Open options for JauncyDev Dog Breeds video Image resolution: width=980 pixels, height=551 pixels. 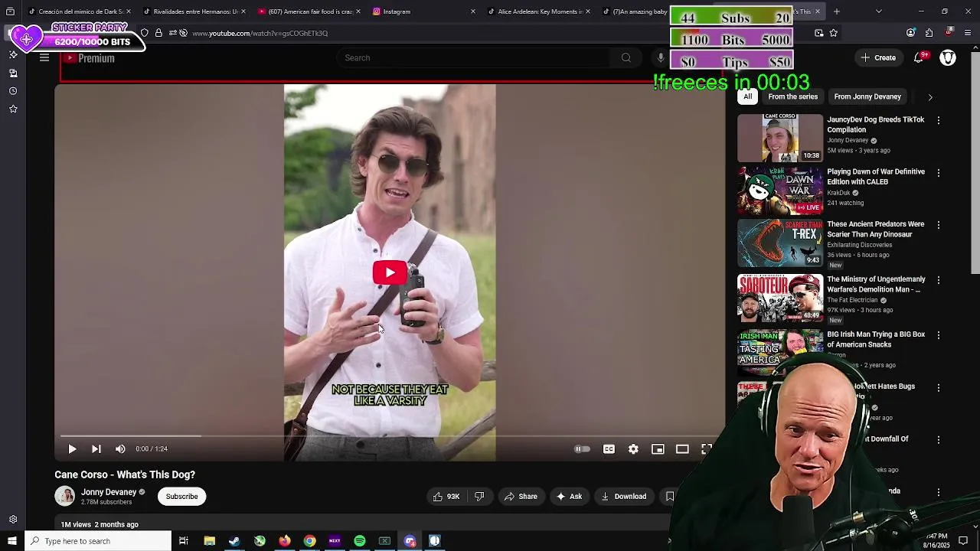[x=939, y=121]
